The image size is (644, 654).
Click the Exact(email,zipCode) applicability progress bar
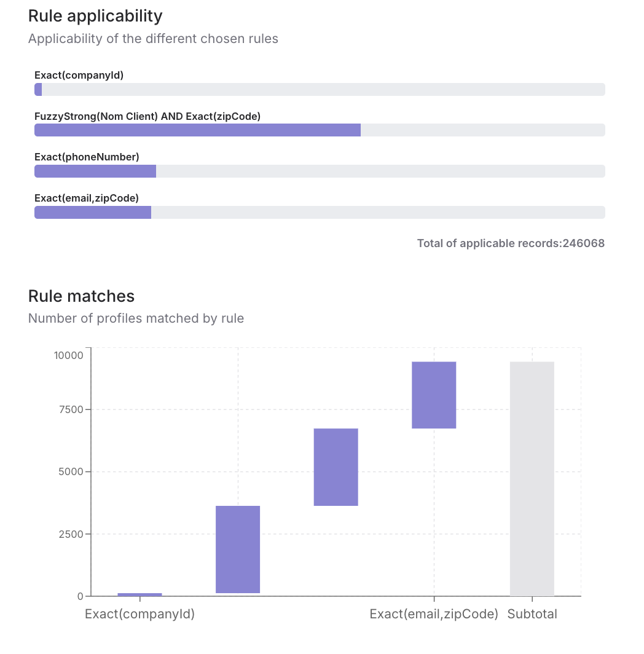320,212
